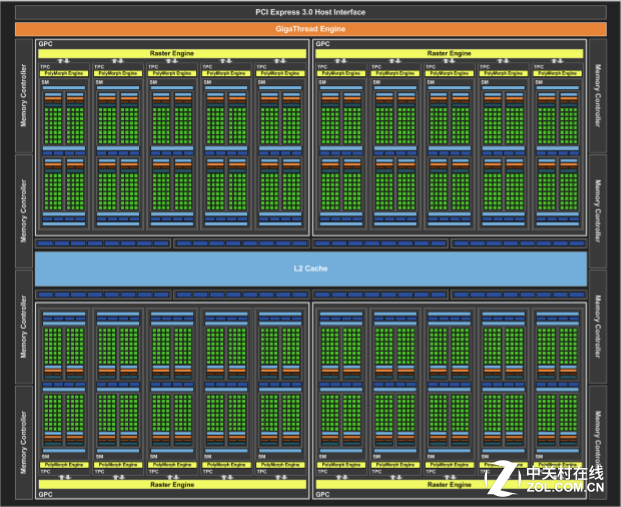Click the Raster Engine in bottom-left GPC
The height and width of the screenshot is (507, 621).
(x=172, y=483)
